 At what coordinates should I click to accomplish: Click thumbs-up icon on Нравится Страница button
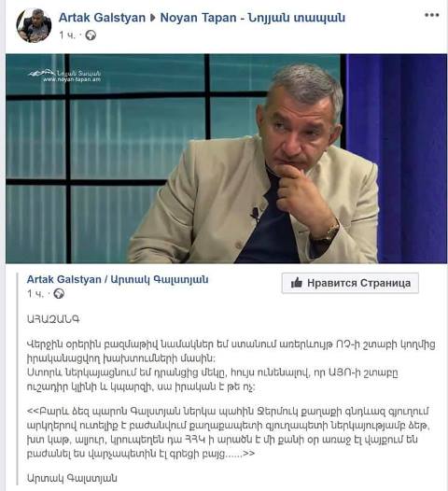[x=296, y=283]
